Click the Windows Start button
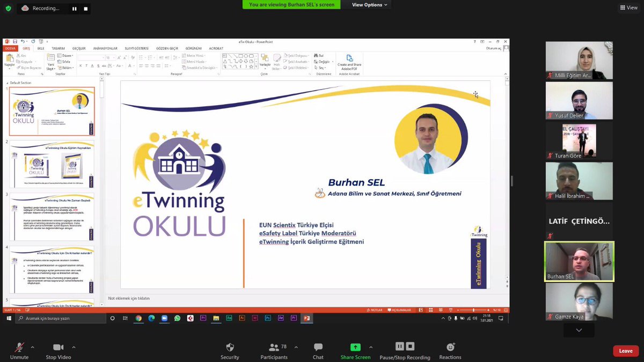This screenshot has height=362, width=644. 9,318
